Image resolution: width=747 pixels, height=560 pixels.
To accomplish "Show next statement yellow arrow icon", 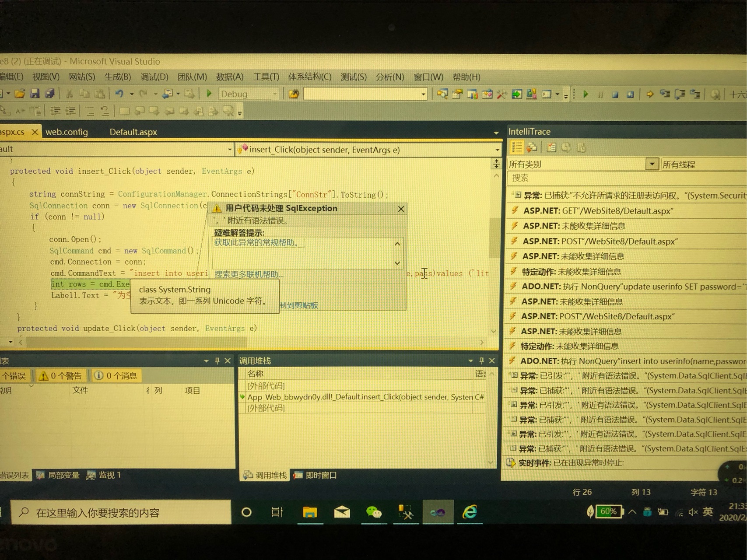I will [650, 94].
